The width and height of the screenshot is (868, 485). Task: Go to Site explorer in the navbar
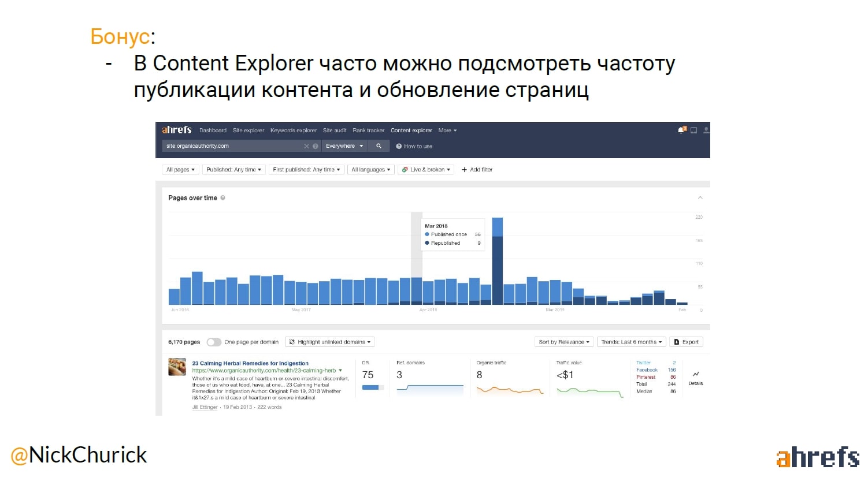click(x=248, y=130)
